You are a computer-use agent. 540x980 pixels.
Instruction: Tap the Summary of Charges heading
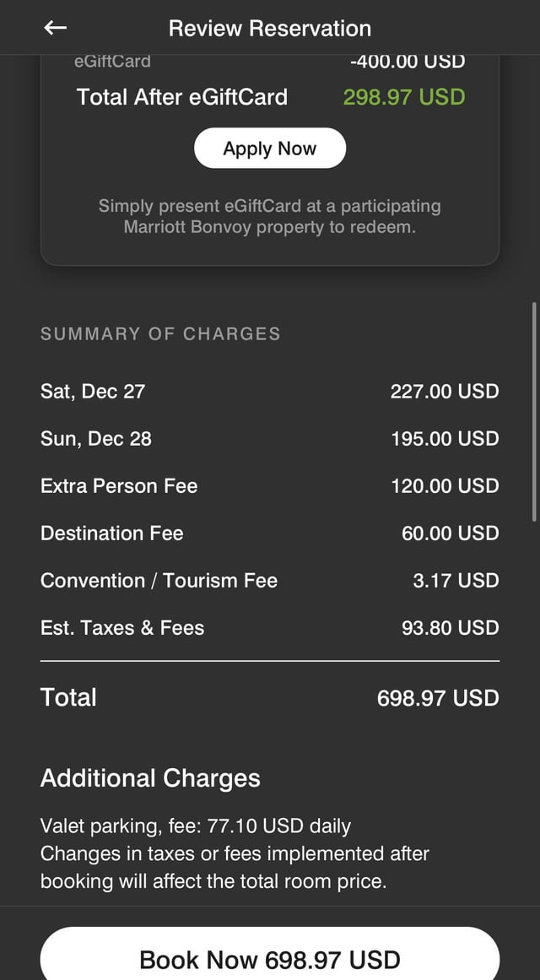tap(160, 333)
